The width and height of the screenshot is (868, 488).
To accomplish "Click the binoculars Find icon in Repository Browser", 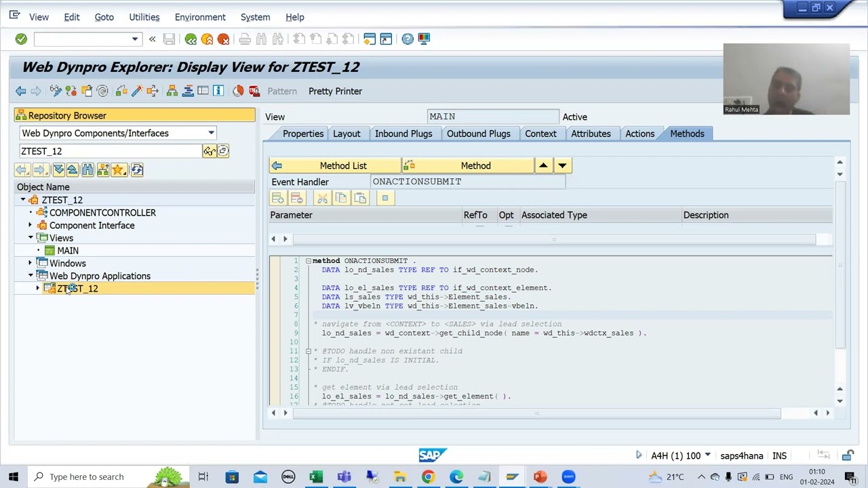I will tap(87, 170).
